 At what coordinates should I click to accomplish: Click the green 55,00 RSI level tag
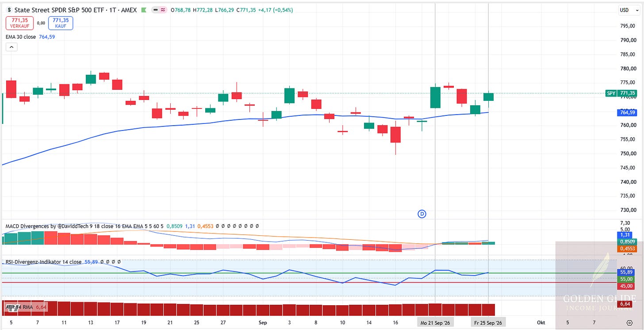pyautogui.click(x=625, y=280)
